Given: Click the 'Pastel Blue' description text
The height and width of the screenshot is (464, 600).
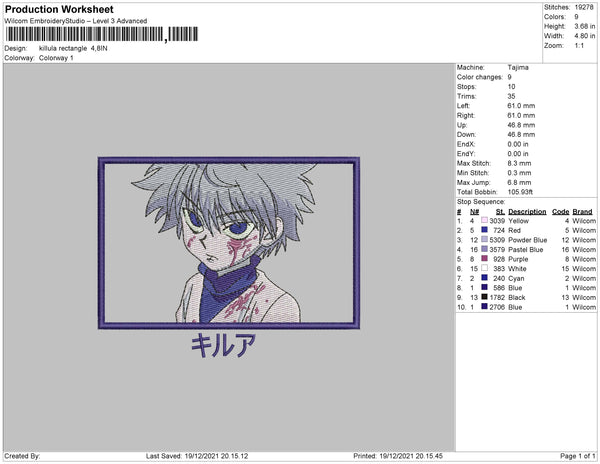Looking at the screenshot, I should coord(526,249).
